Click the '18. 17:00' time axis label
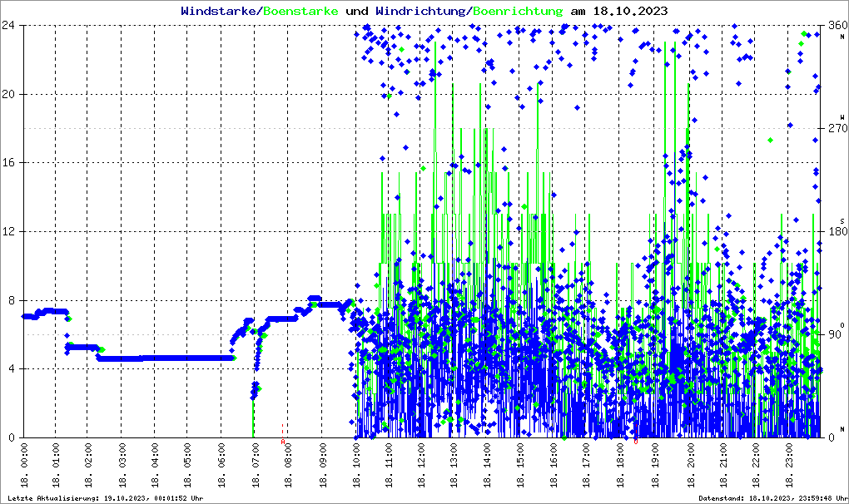Image resolution: width=849 pixels, height=504 pixels. coord(587,465)
